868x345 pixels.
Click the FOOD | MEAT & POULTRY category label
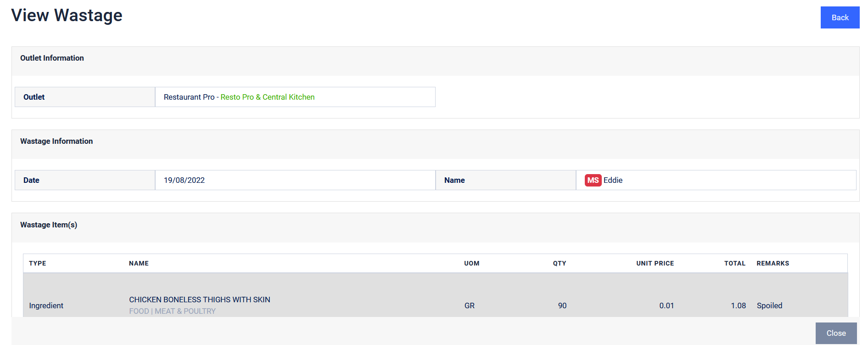pos(172,311)
